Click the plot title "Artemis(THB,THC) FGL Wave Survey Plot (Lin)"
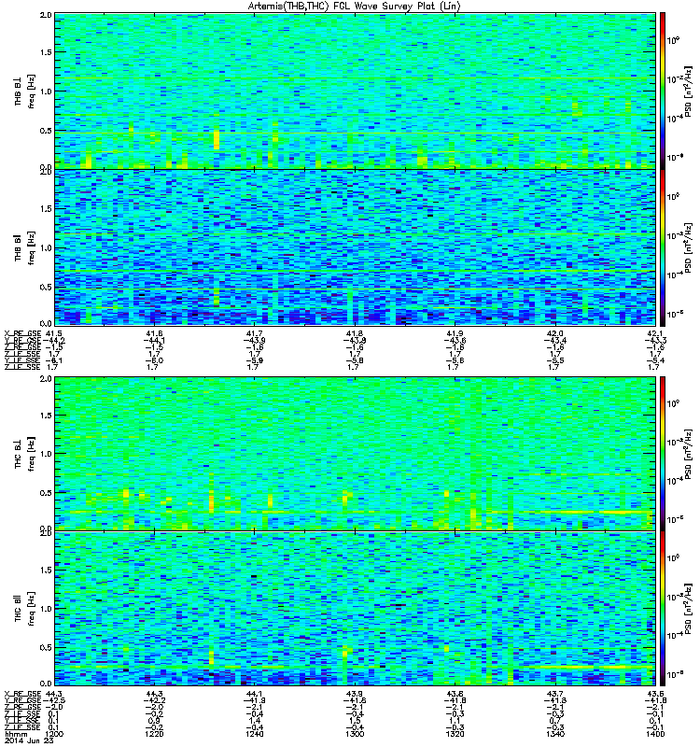 (x=355, y=7)
